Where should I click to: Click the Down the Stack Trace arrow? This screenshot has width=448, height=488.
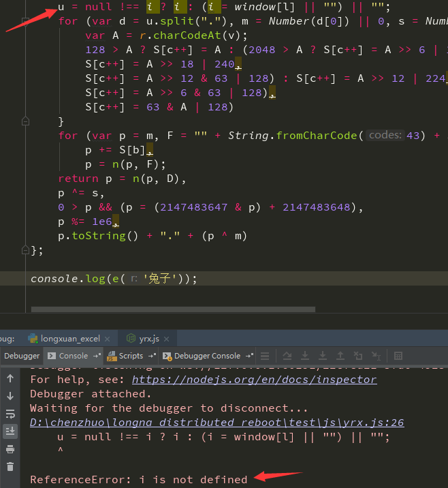tap(10, 396)
